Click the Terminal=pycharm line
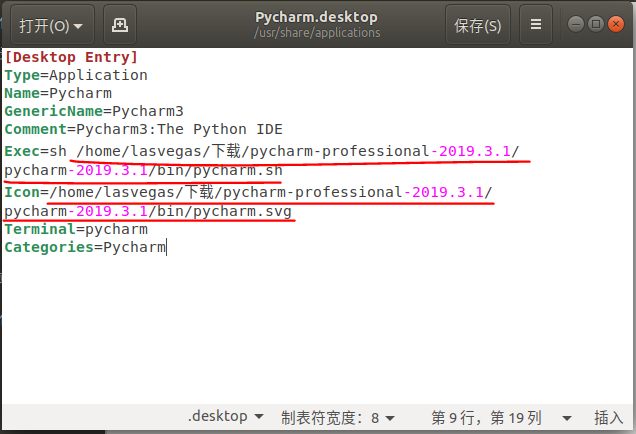 click(76, 229)
